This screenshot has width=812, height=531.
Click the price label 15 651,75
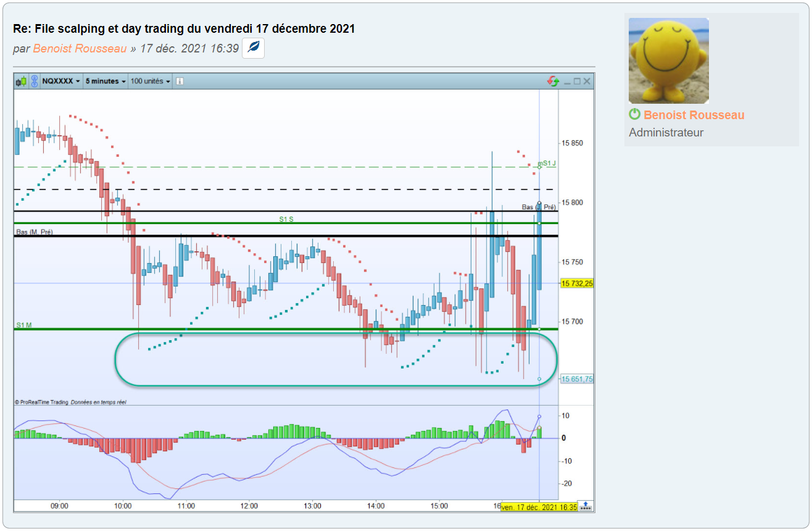coord(577,379)
